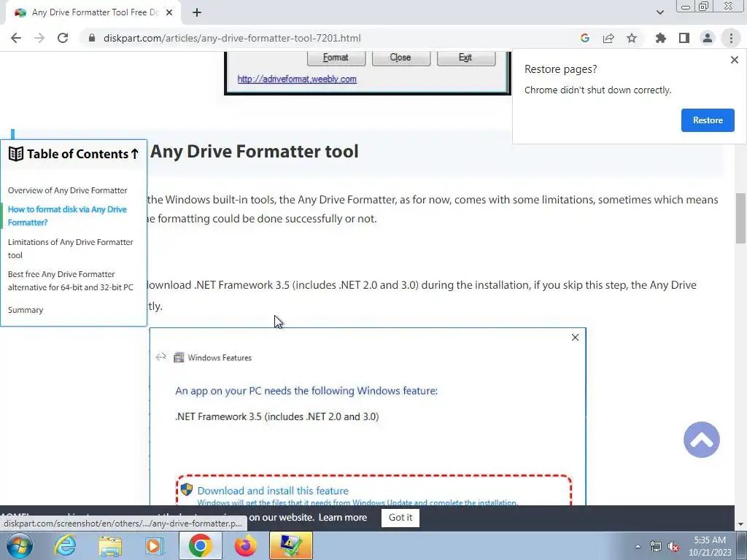Screen dimensions: 747x560
Task: Open the Windows Start menu
Action: point(19,545)
